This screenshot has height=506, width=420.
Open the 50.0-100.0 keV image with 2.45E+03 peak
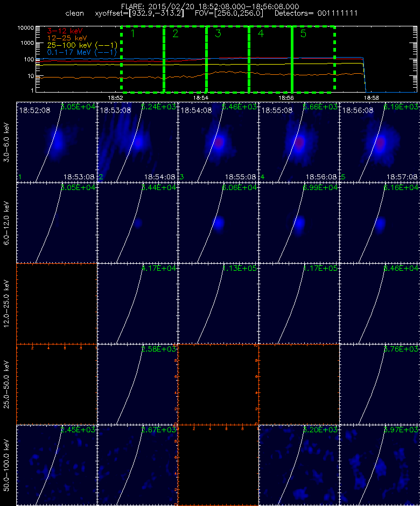57,465
